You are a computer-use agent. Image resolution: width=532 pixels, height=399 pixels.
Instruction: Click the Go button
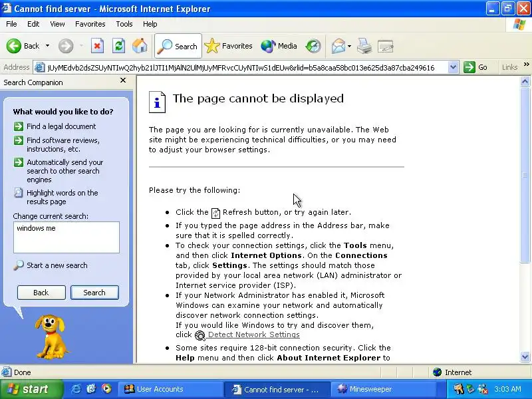pyautogui.click(x=475, y=67)
